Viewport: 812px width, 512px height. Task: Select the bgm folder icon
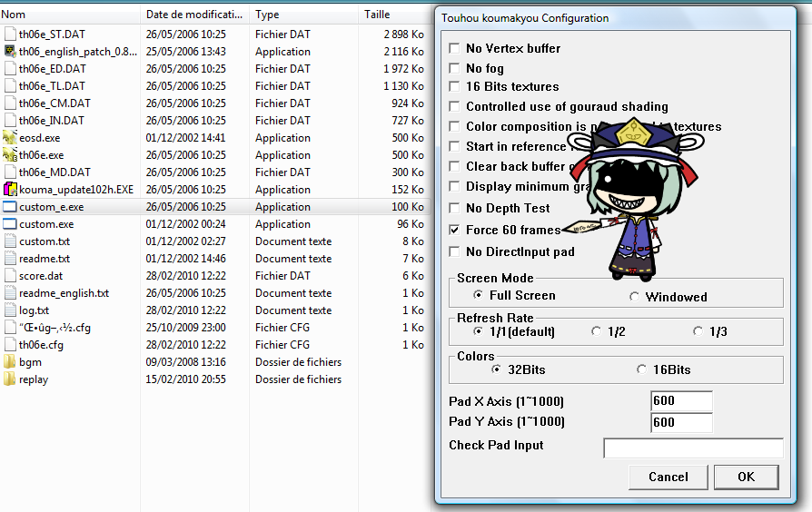click(10, 362)
